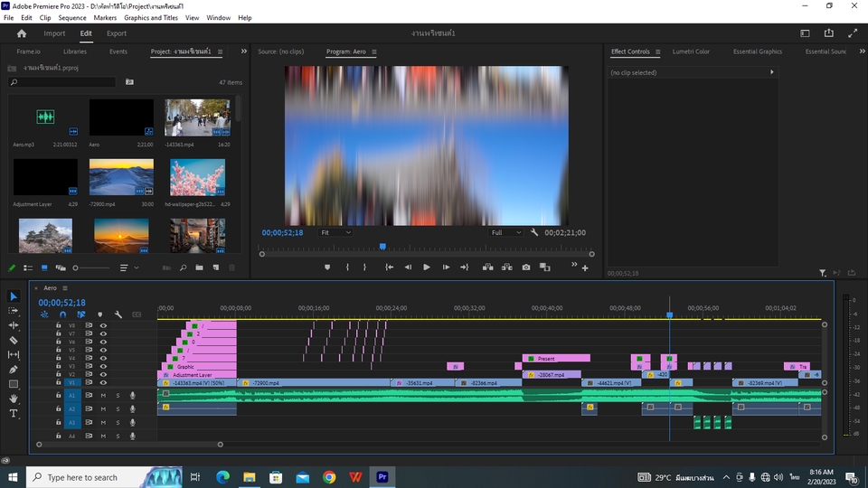Click Export Frame camera icon

(526, 267)
